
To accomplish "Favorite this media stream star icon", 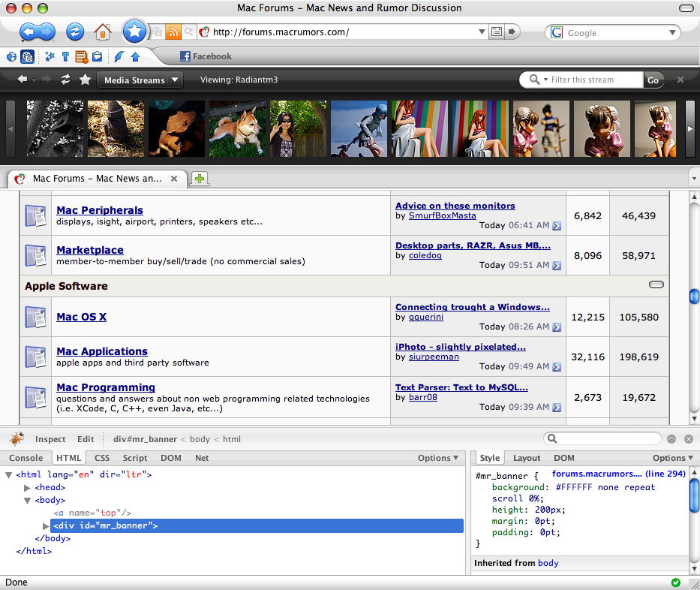I will [85, 80].
